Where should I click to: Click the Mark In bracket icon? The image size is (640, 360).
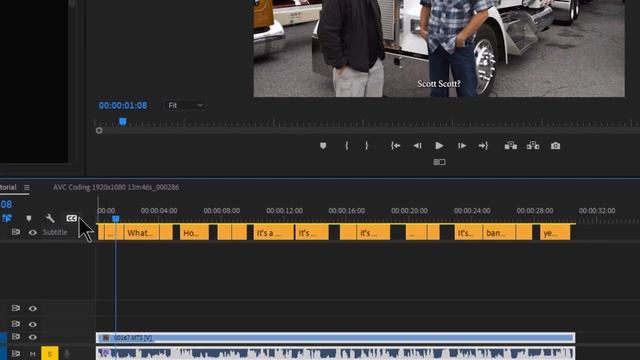[347, 146]
